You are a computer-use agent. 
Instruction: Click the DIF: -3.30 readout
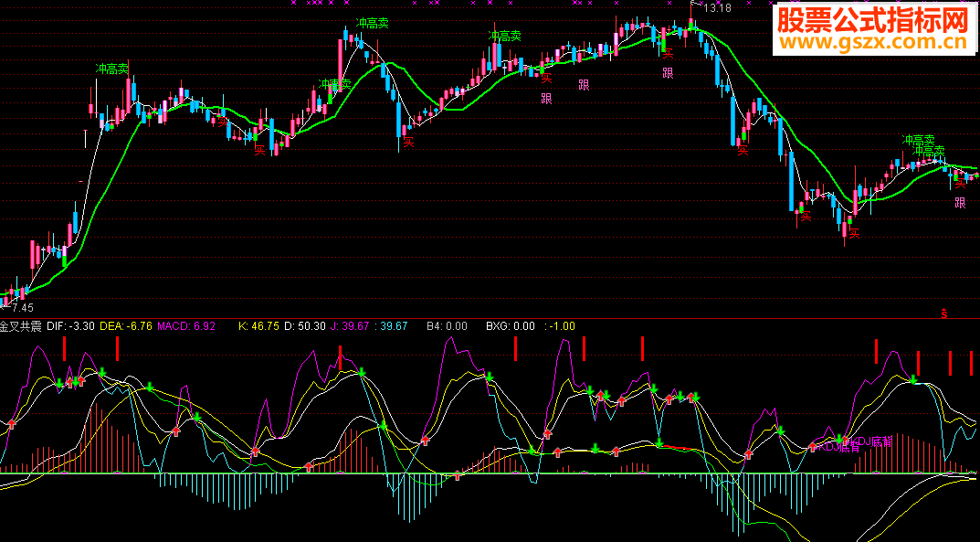pos(70,325)
